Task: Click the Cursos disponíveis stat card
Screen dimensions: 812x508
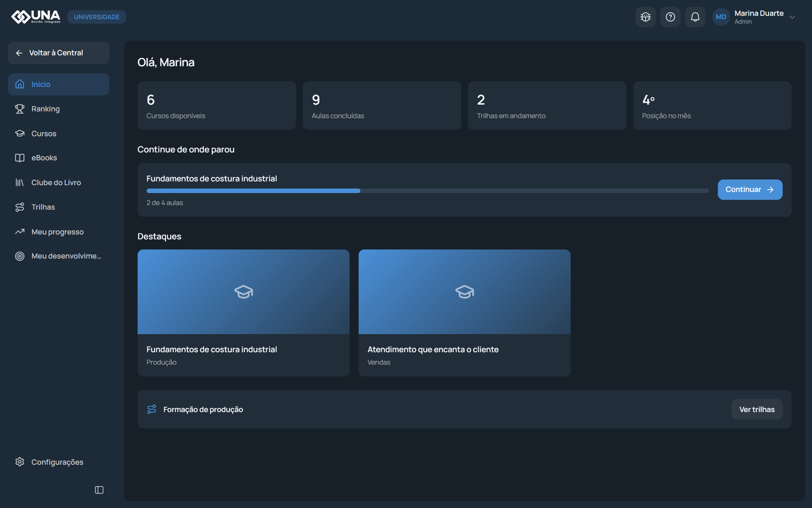Action: click(217, 106)
